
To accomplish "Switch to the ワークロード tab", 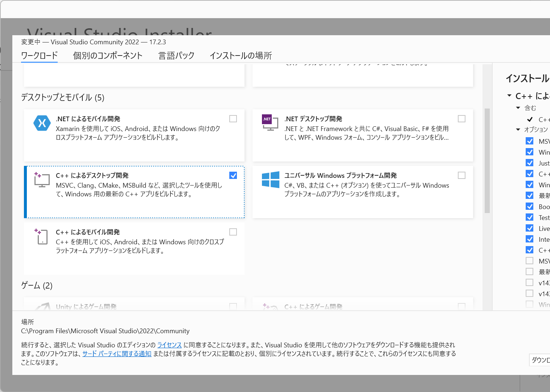I will (40, 56).
